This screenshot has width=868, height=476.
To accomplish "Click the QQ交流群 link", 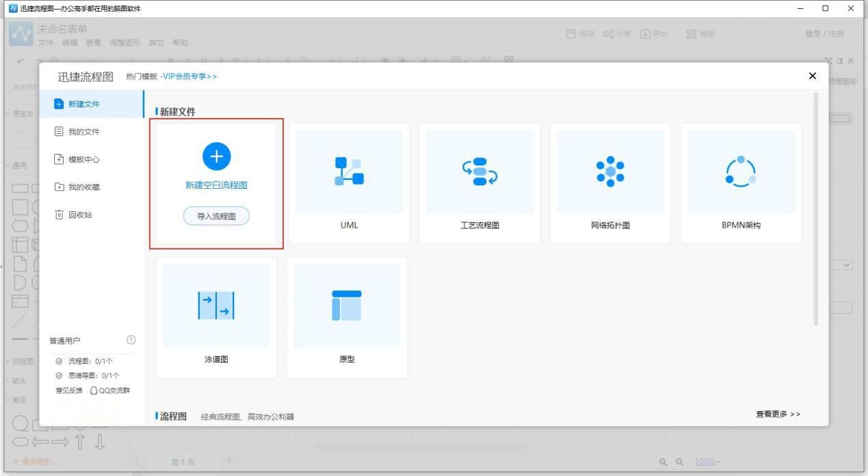I will 110,391.
